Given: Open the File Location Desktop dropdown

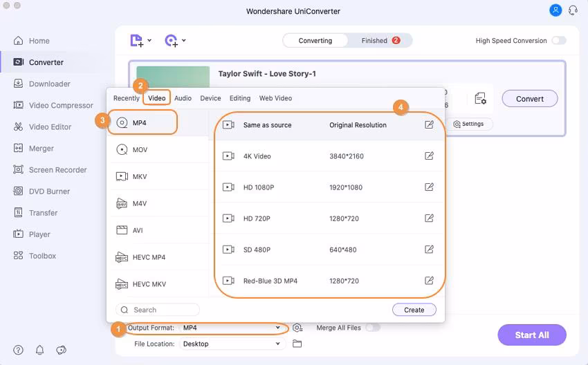Looking at the screenshot, I should 232,344.
